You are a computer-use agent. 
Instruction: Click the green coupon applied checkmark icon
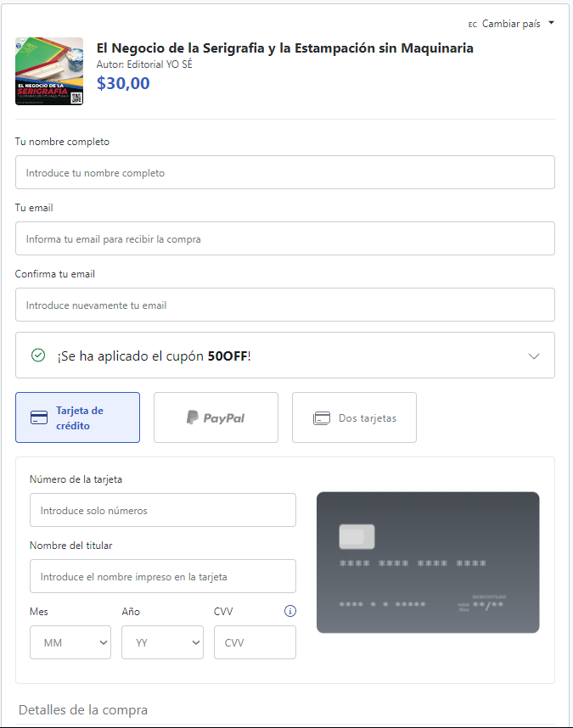point(38,356)
